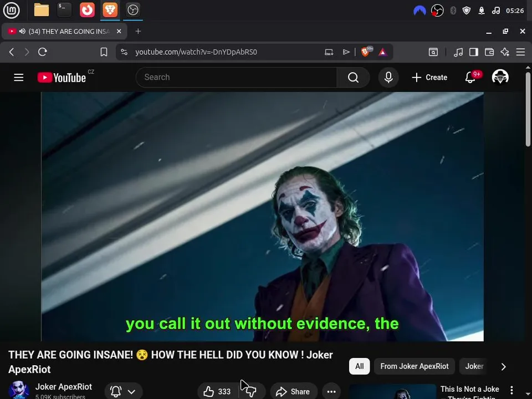532x399 pixels.
Task: Open the account avatar menu
Action: pos(500,77)
